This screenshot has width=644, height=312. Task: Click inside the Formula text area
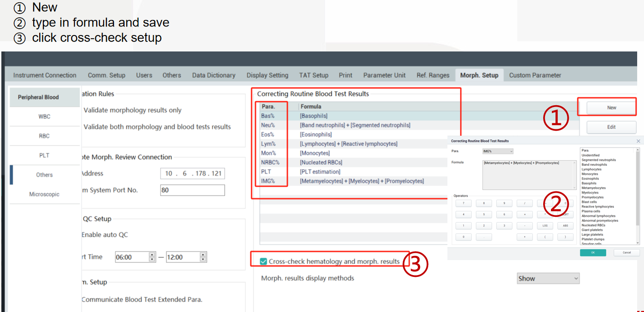click(529, 174)
